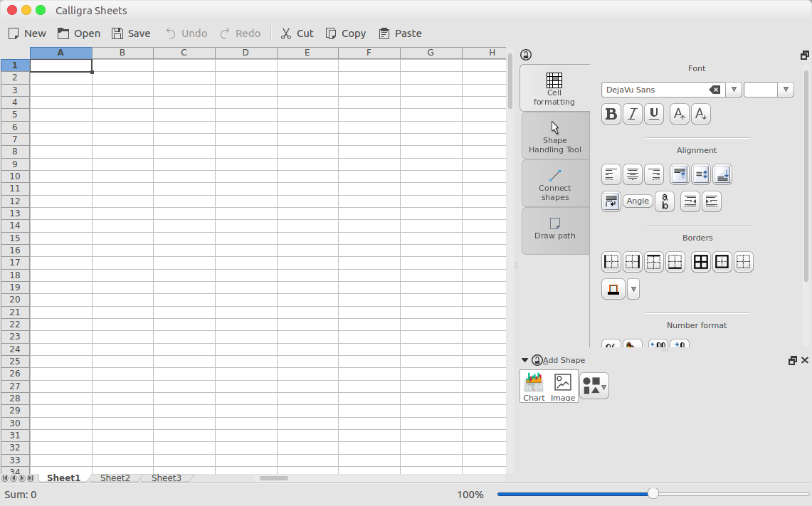Open the font size dropdown

pyautogui.click(x=786, y=90)
